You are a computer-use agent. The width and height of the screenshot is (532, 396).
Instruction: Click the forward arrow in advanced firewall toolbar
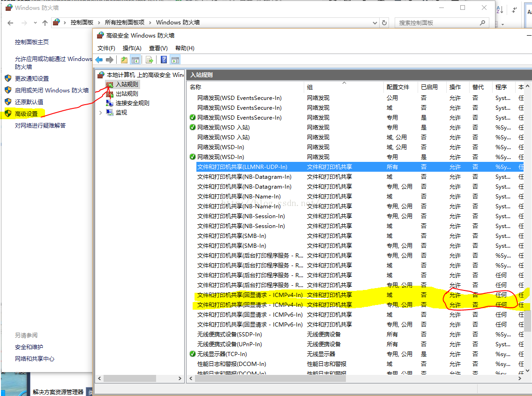tap(110, 60)
